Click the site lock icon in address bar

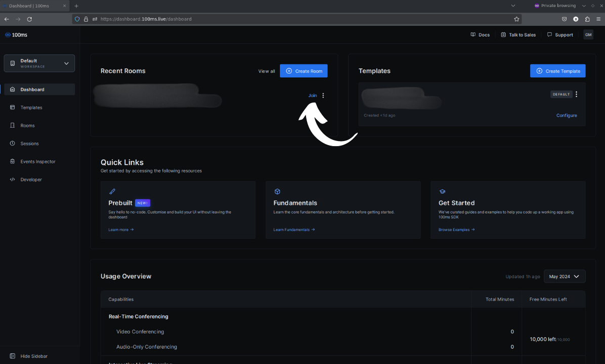click(86, 19)
